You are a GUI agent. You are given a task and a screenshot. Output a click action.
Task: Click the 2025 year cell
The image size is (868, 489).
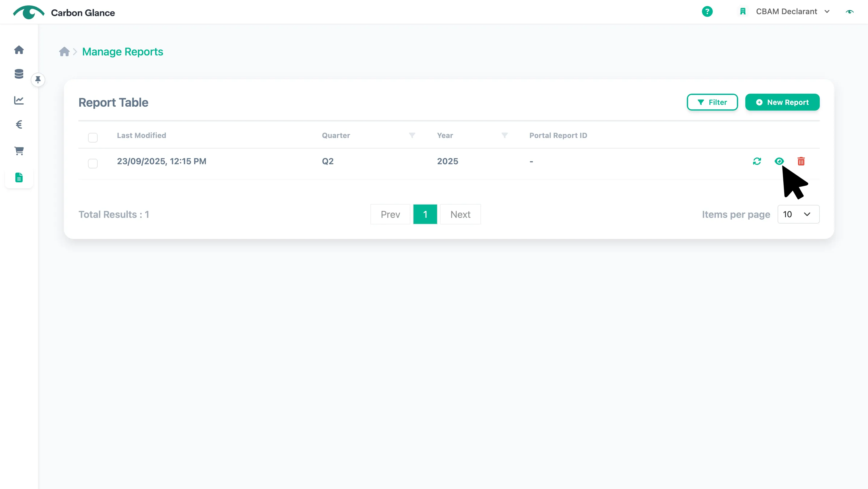tap(448, 161)
